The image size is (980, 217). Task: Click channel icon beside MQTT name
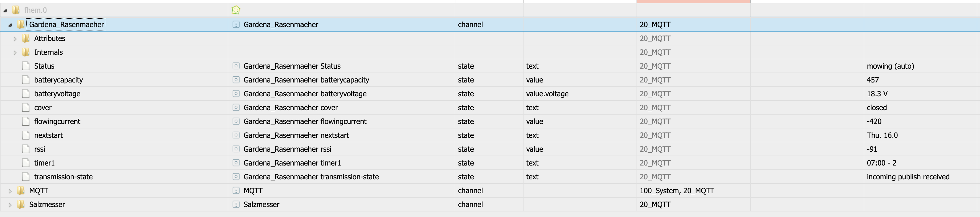pyautogui.click(x=236, y=190)
